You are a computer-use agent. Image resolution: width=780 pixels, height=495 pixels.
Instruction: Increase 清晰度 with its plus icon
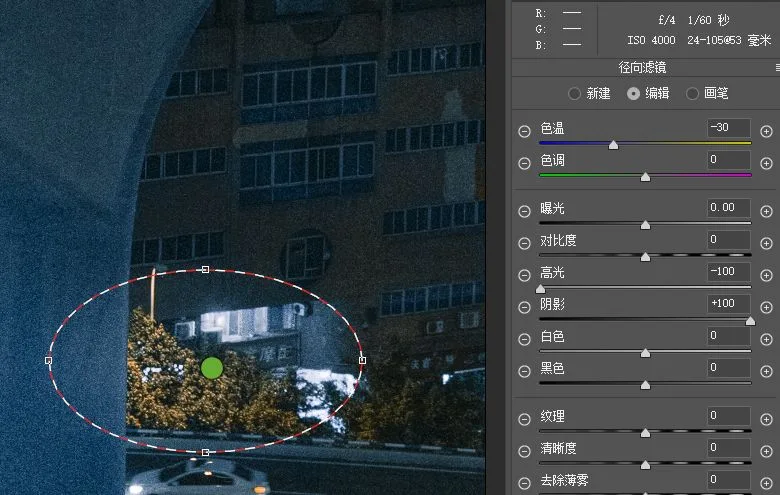tap(766, 451)
